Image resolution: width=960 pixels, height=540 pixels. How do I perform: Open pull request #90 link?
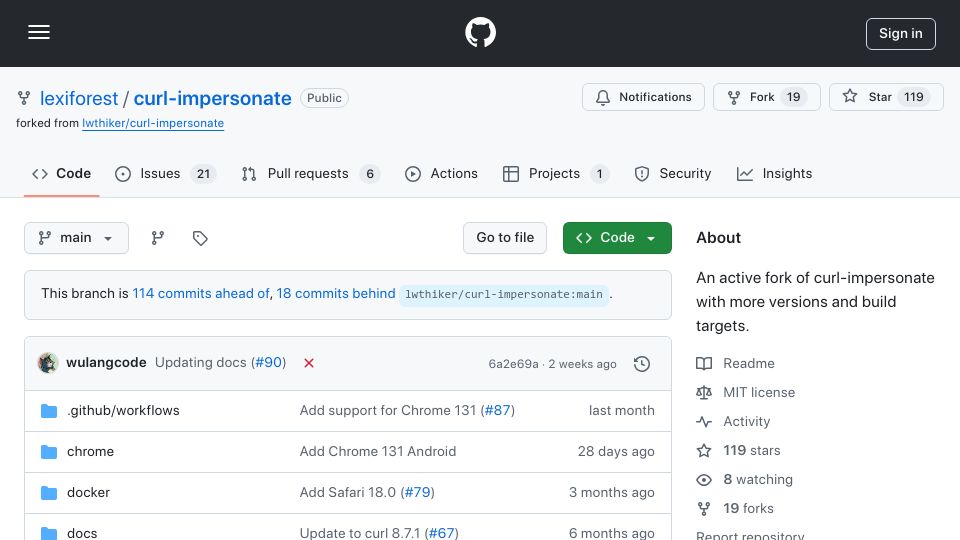click(268, 362)
